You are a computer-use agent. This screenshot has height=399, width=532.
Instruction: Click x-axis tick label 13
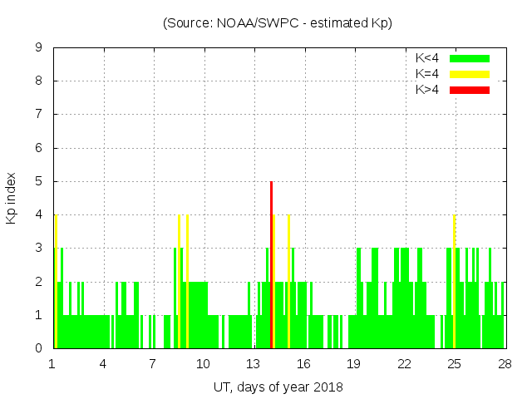254,363
